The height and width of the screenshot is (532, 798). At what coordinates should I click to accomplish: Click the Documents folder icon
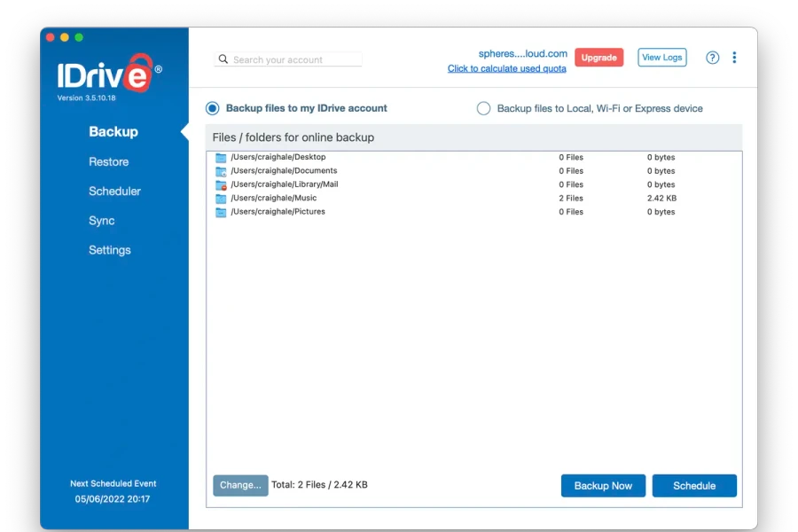point(221,171)
